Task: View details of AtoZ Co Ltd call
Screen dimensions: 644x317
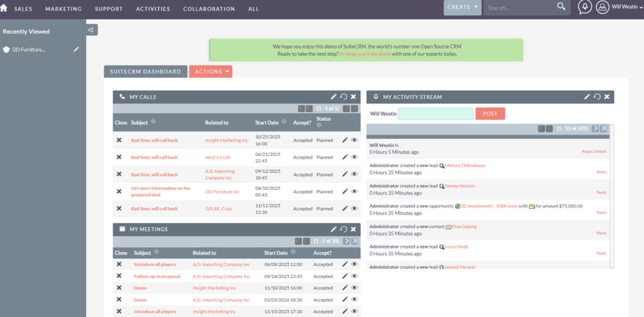Action: (355, 157)
